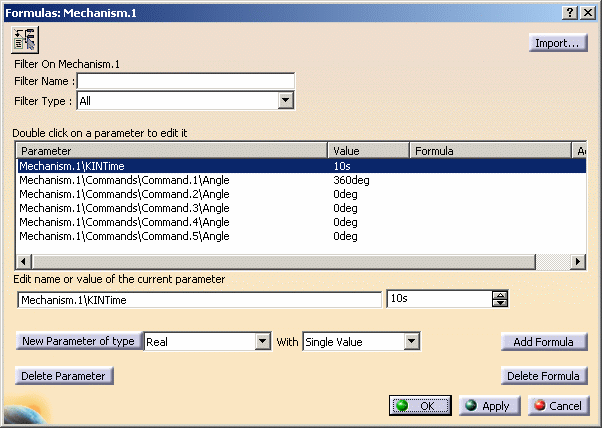This screenshot has width=602, height=428.
Task: Select the Command.2\Angle parameter row
Action: (x=302, y=194)
